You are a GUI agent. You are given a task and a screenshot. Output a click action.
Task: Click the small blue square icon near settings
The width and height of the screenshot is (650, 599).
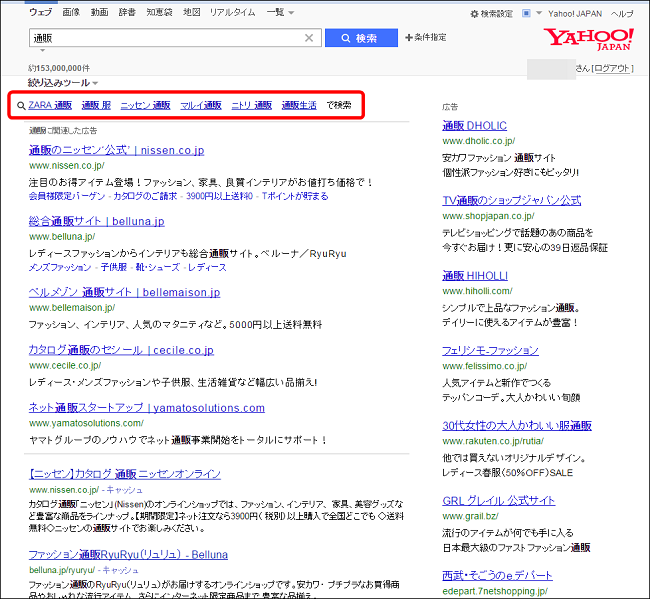click(526, 13)
